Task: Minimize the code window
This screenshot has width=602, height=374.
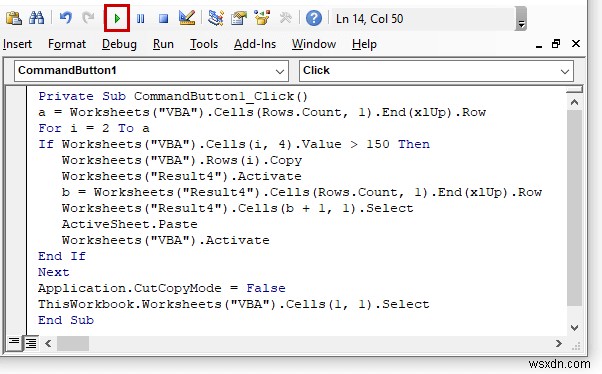Action: tap(539, 45)
